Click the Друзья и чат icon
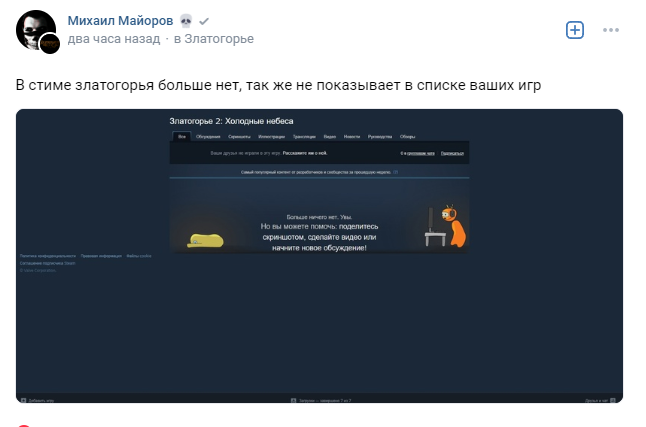The width and height of the screenshot is (646, 427). 613,400
